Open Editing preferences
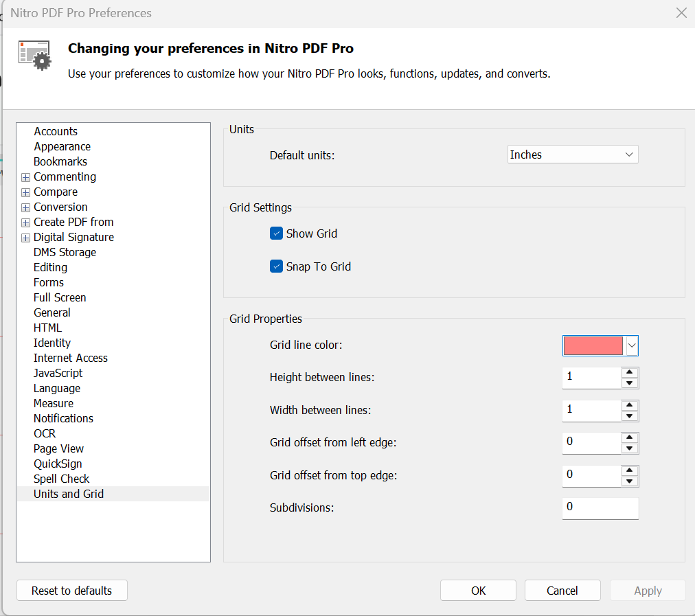The height and width of the screenshot is (616, 695). tap(51, 267)
